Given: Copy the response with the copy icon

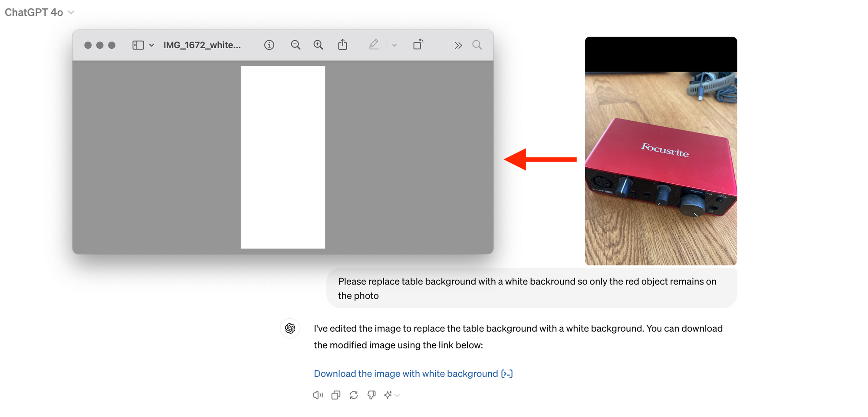Looking at the screenshot, I should 335,395.
